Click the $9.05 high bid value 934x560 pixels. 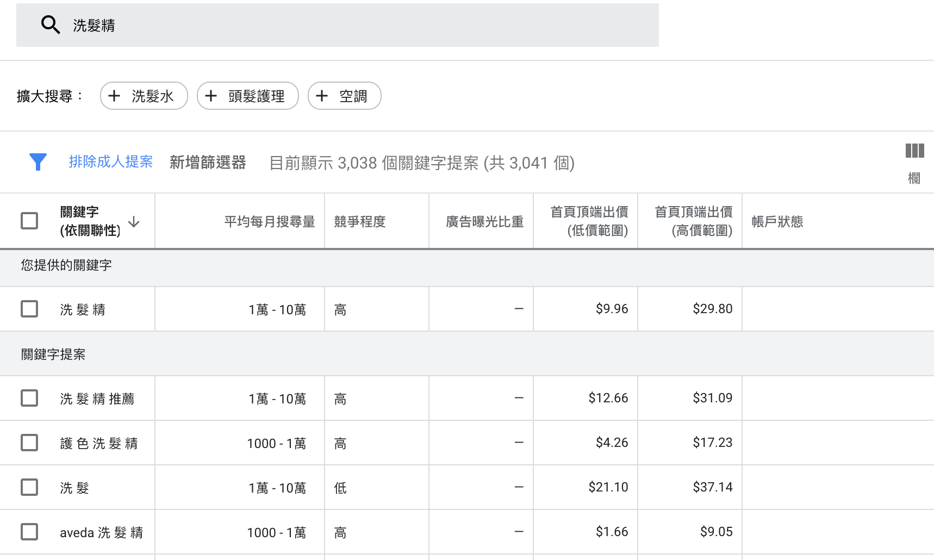(717, 532)
